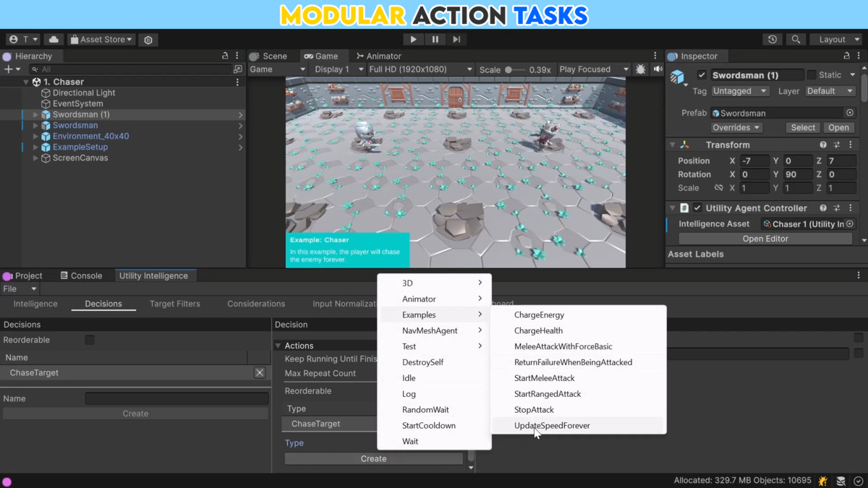Click the Play button in the toolbar
The width and height of the screenshot is (868, 488).
[x=413, y=40]
